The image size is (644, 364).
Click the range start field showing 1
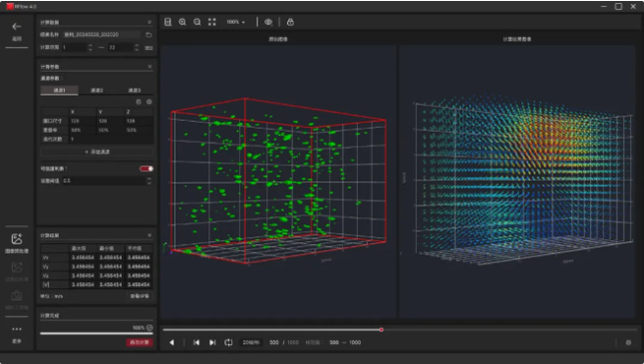[x=74, y=47]
